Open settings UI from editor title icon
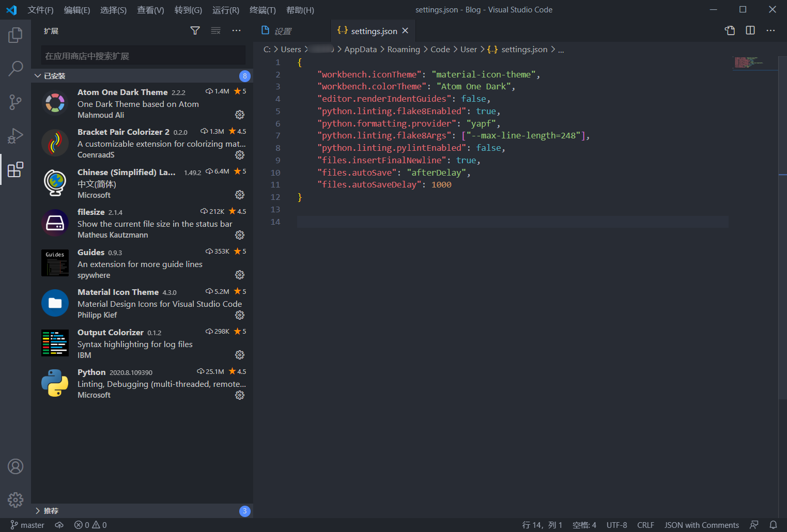This screenshot has width=787, height=532. pos(730,30)
